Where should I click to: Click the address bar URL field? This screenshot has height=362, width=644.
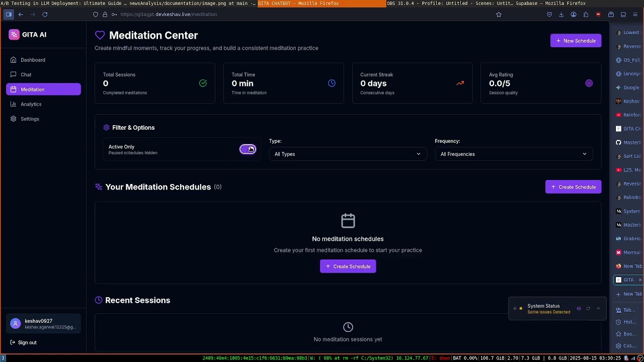coord(297,15)
